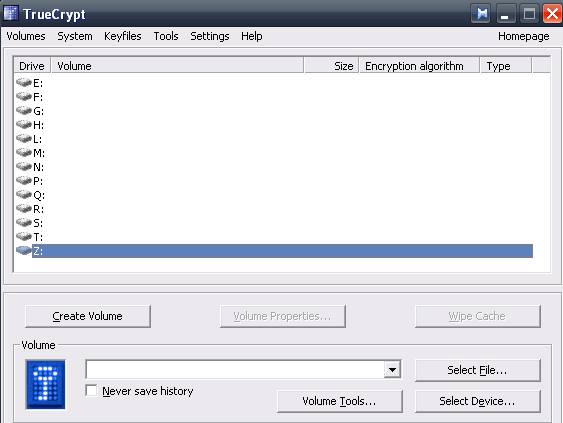
Task: Click Select Device button
Action: (478, 401)
